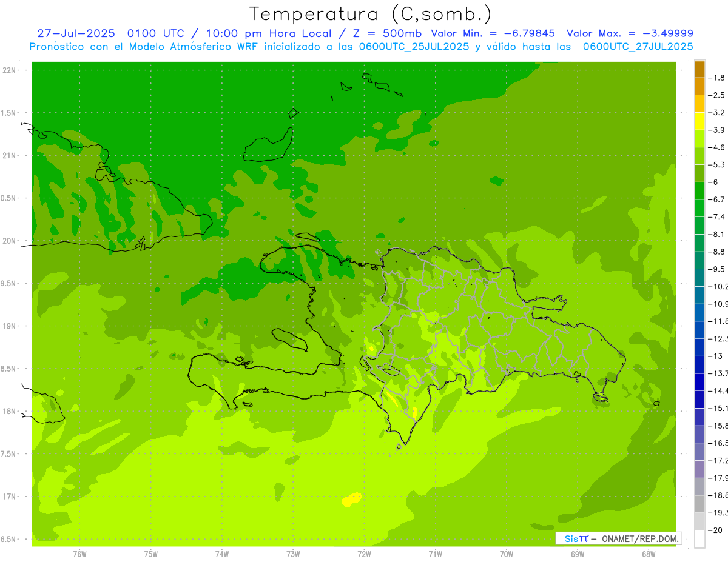The height and width of the screenshot is (562, 728).
Task: Click the '18N' latitude label
Action: click(x=9, y=411)
